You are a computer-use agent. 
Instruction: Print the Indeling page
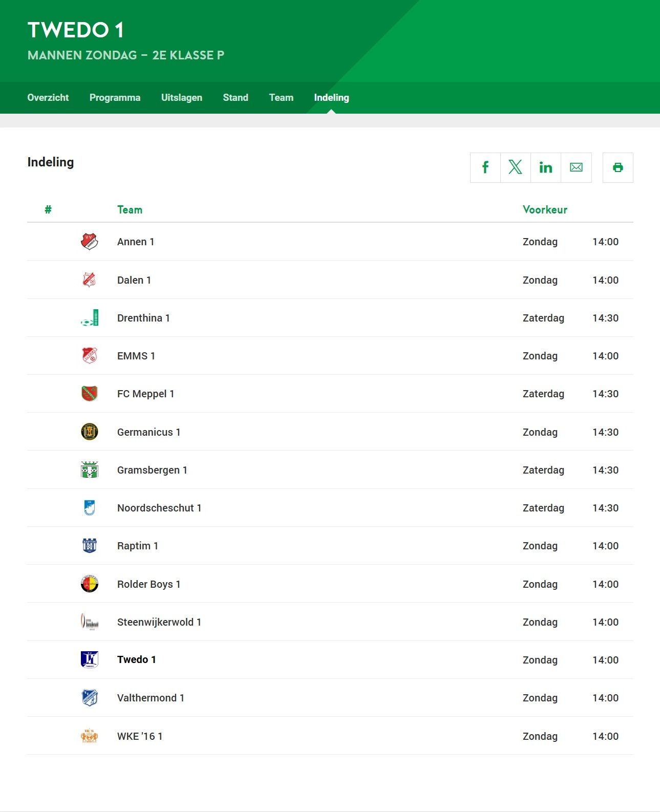click(x=618, y=167)
